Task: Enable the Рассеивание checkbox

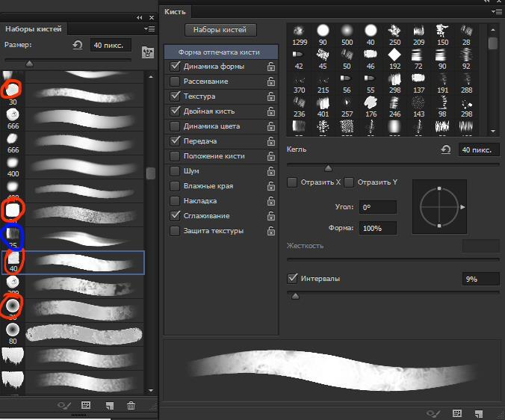Action: coord(175,81)
